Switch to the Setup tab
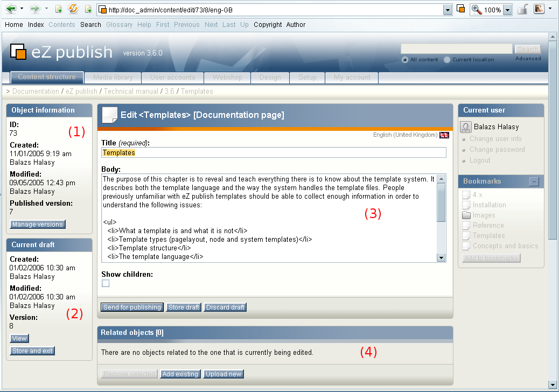 308,78
